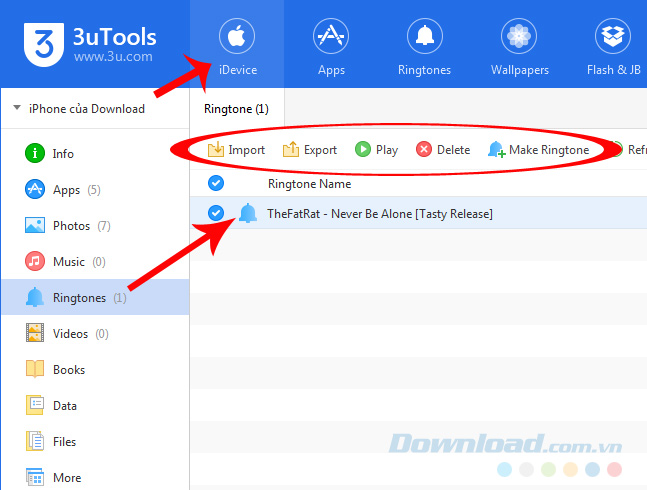Screen dimensions: 647x490
Task: Open Music category in the sidebar
Action: pos(68,262)
